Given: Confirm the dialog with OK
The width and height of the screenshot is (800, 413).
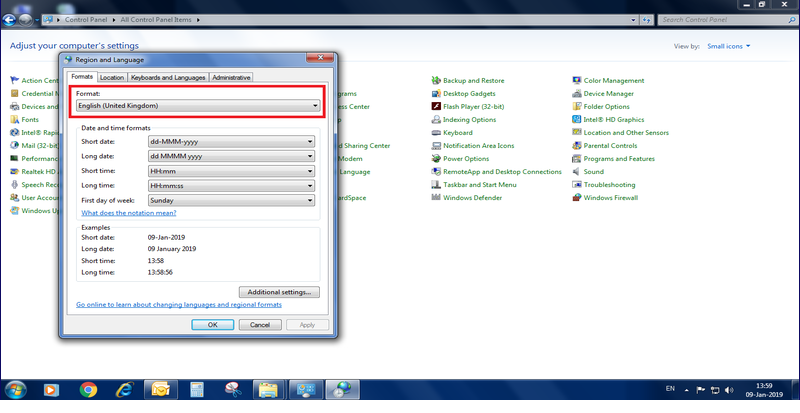Looking at the screenshot, I should (213, 325).
